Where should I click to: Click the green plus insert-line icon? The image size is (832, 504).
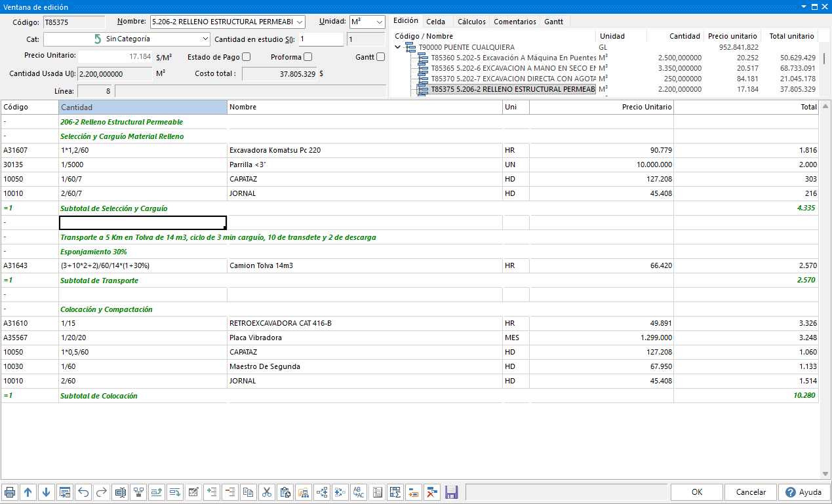[212, 492]
